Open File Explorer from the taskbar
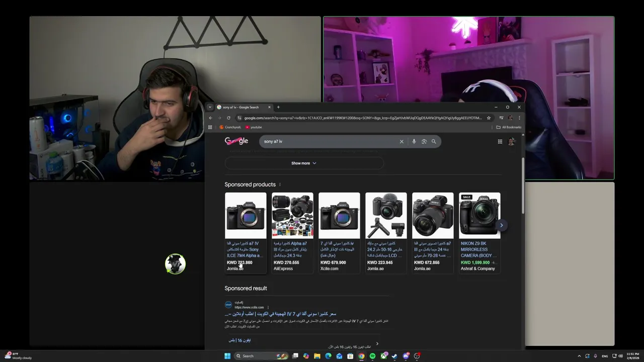Screen dimensions: 644x362 coord(317,356)
